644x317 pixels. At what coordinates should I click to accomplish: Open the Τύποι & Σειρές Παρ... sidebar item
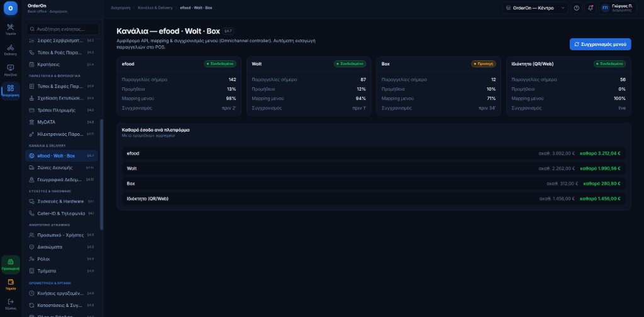[61, 86]
